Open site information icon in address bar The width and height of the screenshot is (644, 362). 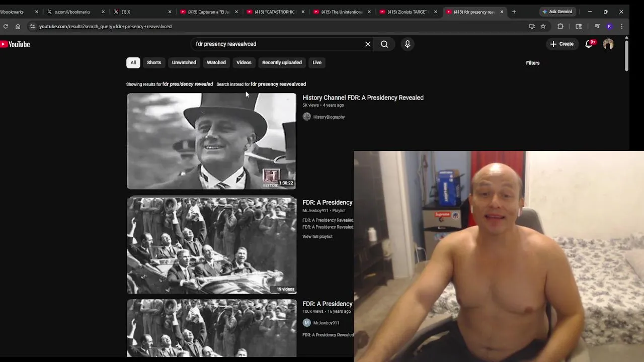[x=32, y=26]
